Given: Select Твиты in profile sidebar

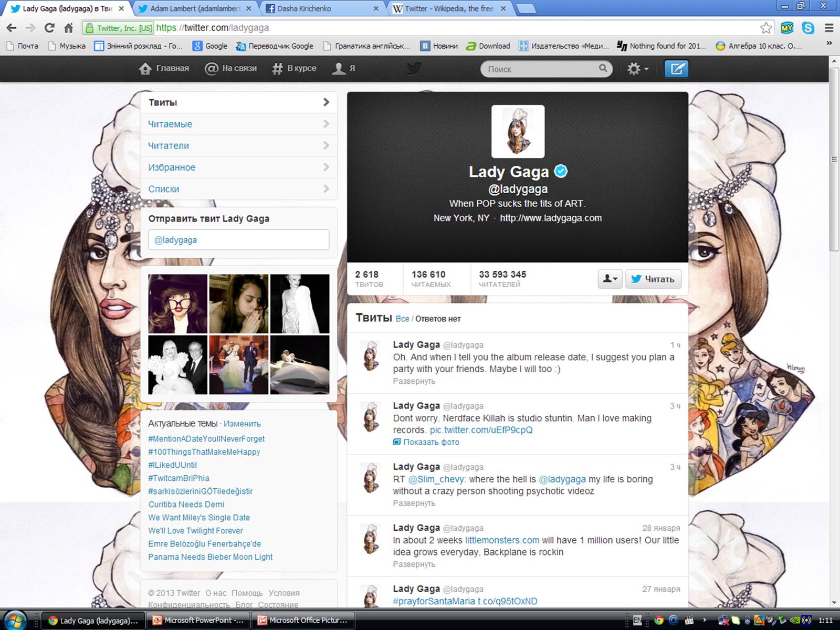Looking at the screenshot, I should tap(239, 102).
